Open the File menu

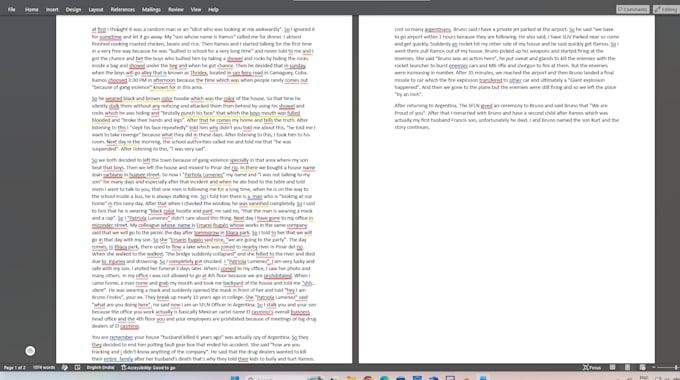click(11, 10)
